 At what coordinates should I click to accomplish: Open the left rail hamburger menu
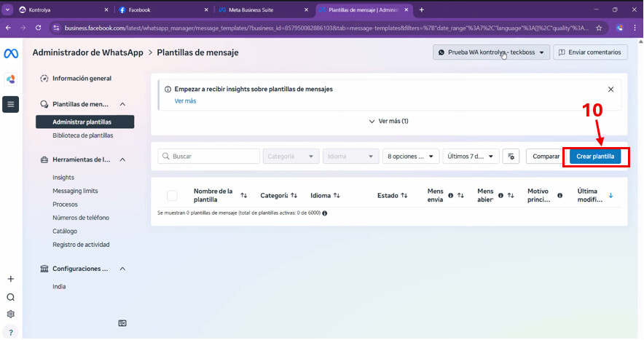(10, 104)
